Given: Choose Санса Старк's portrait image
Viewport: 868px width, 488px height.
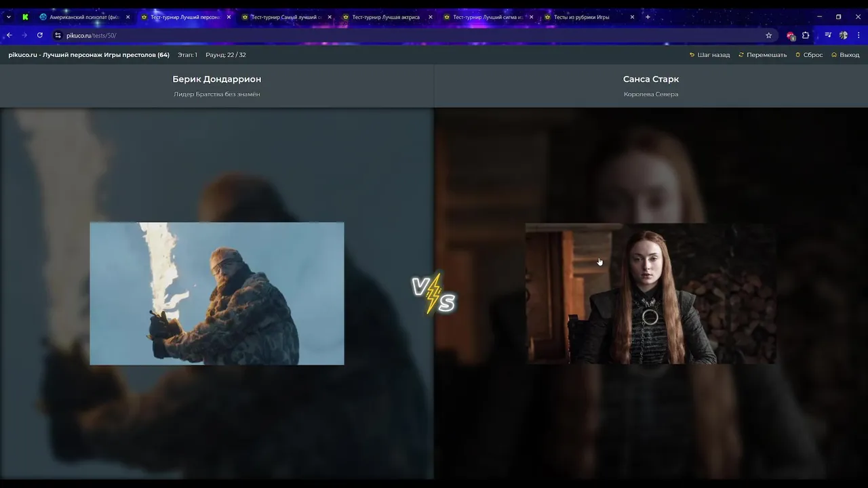Looking at the screenshot, I should point(651,293).
